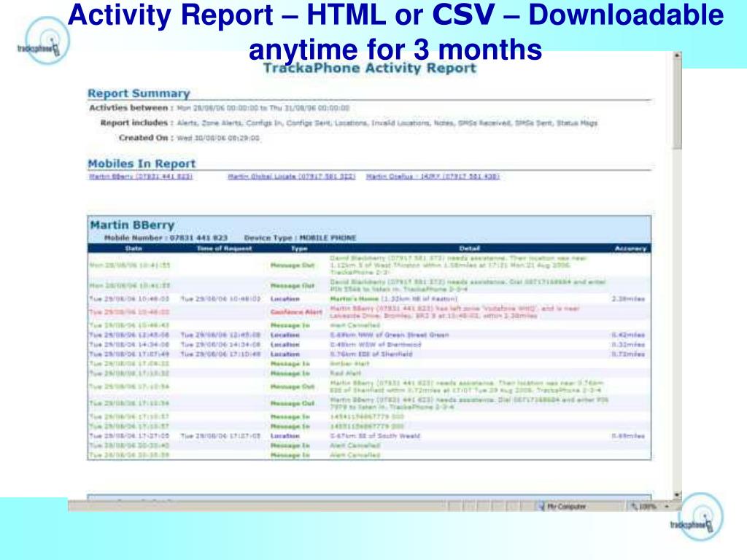Click the Martin's Home location detail
747x560 pixels.
393,299
